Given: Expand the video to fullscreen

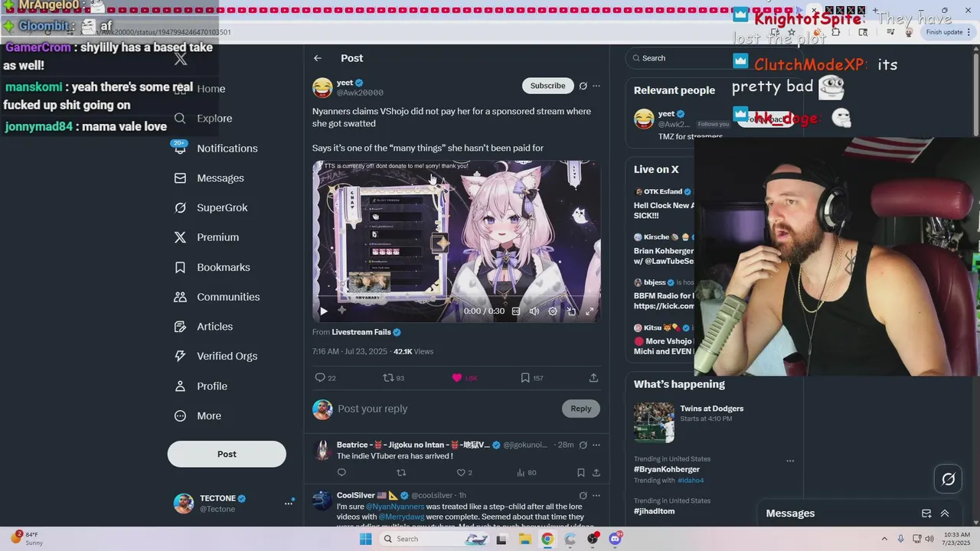Looking at the screenshot, I should click(590, 311).
